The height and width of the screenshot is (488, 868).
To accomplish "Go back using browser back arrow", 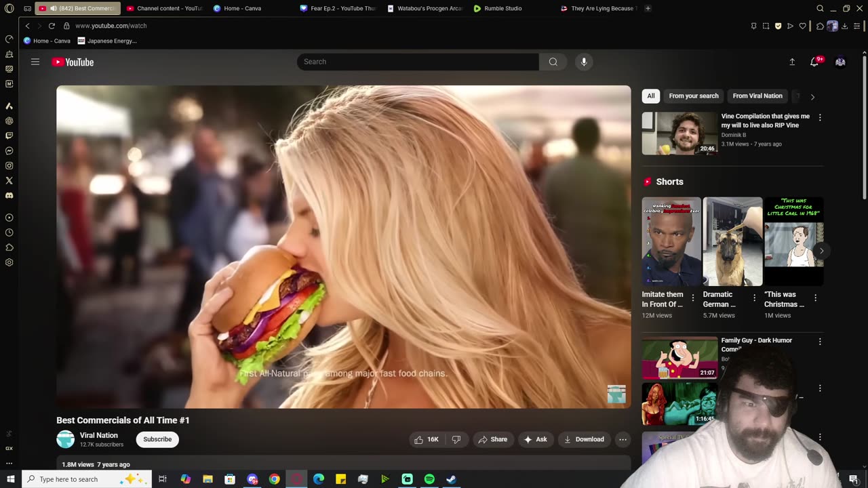I will [27, 26].
